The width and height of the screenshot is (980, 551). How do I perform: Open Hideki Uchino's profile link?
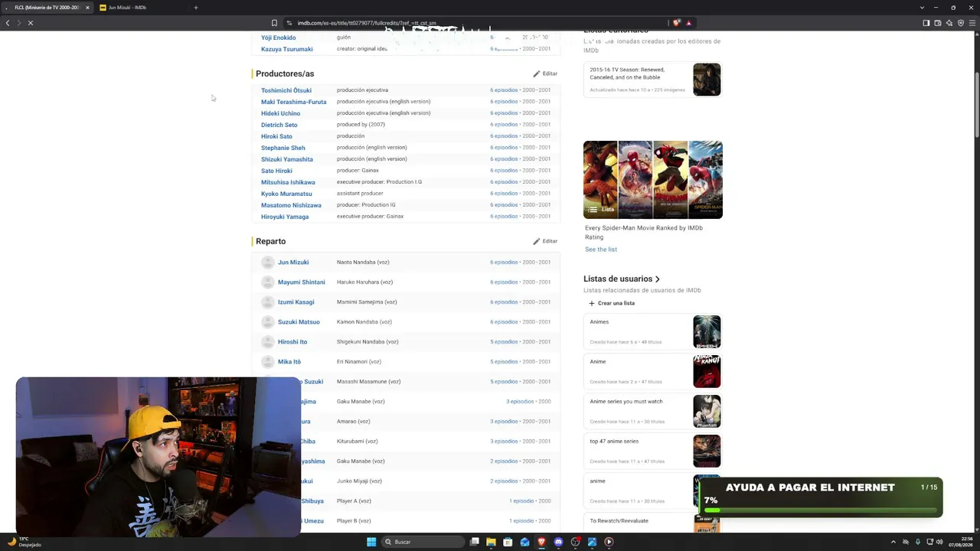pos(280,113)
